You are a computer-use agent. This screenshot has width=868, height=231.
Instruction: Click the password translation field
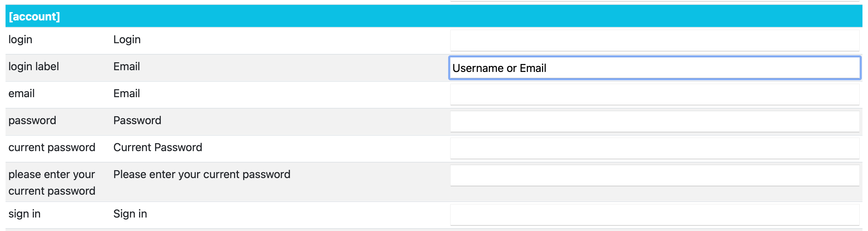pyautogui.click(x=656, y=121)
